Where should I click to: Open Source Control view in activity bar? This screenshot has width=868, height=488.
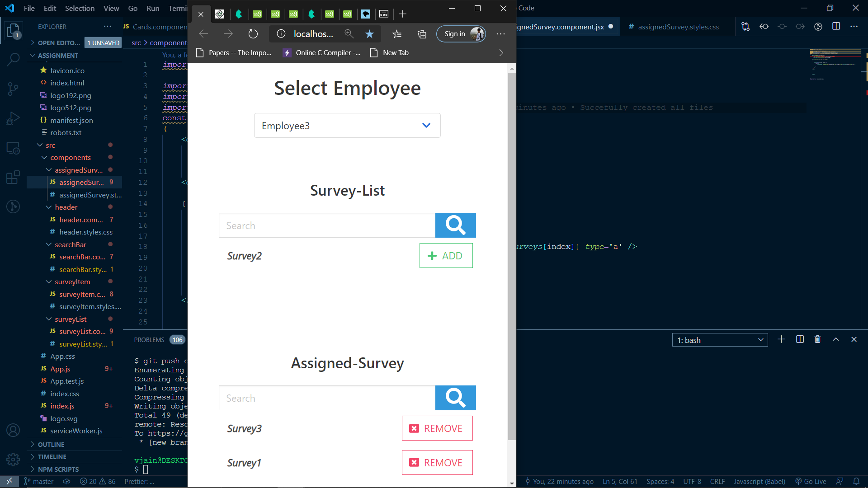click(x=14, y=89)
